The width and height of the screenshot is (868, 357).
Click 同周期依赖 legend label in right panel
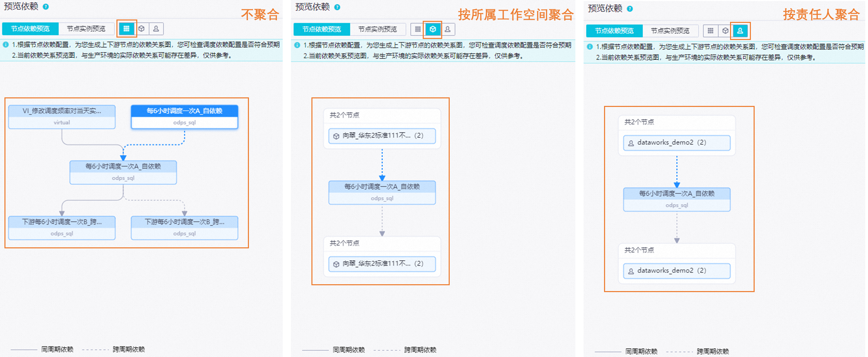[x=642, y=351]
